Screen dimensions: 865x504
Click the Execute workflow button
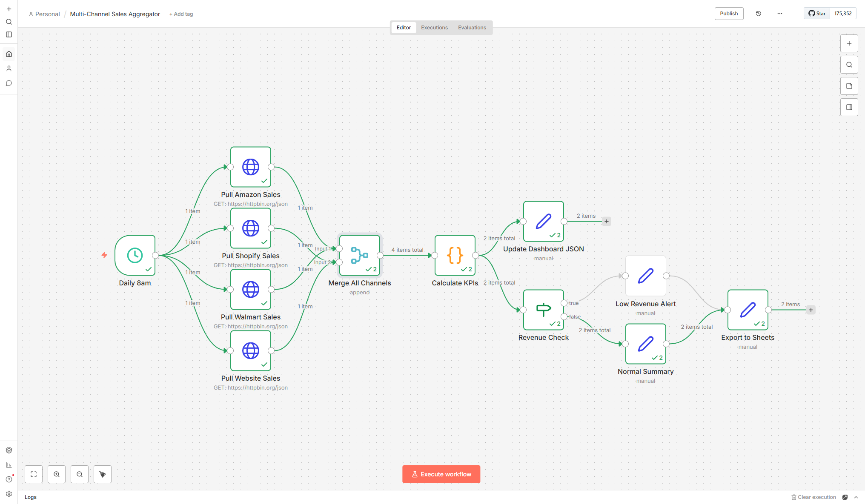441,474
